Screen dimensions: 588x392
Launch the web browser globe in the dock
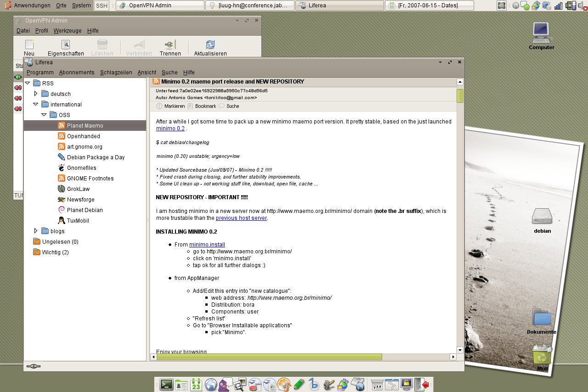(x=211, y=385)
